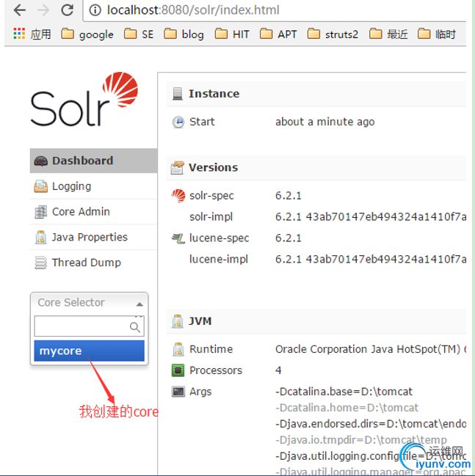Click the Instance section heading
Screen dimensions: 475x476
click(214, 94)
